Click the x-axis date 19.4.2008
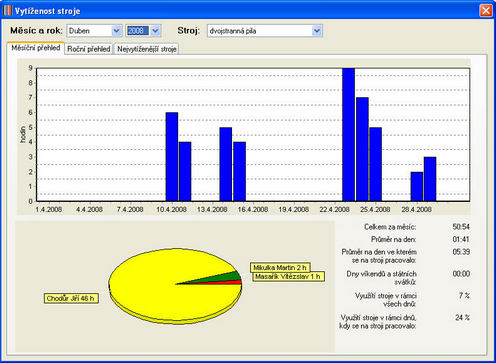This screenshot has width=496, height=363. point(294,209)
